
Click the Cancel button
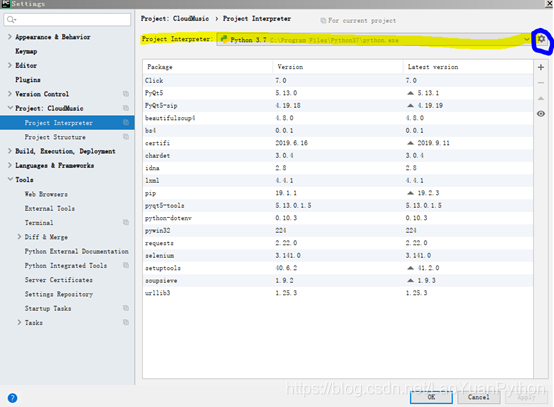pos(479,397)
